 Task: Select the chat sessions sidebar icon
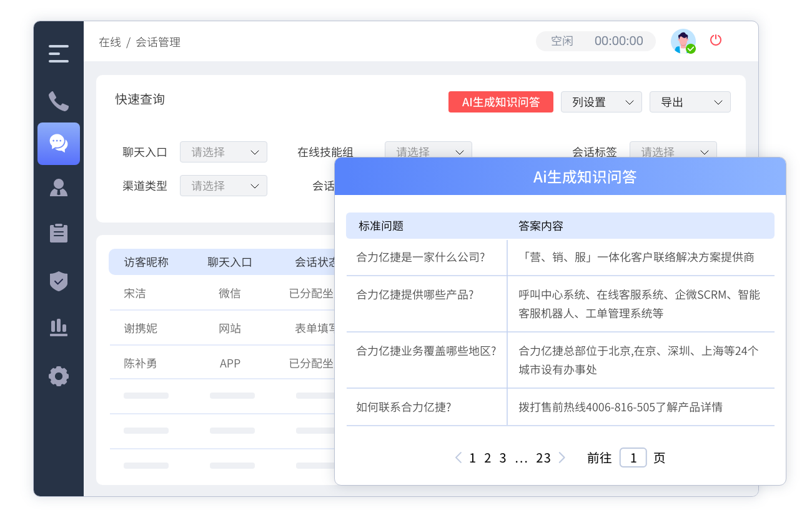tap(59, 144)
